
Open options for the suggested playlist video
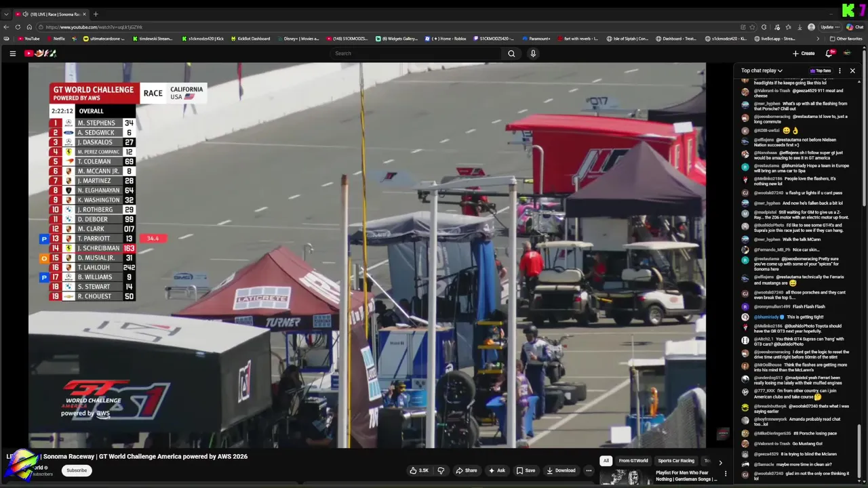(726, 474)
